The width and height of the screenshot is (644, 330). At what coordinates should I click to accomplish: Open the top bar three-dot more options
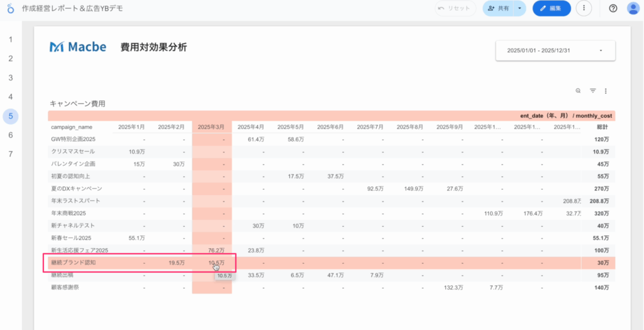(x=584, y=8)
